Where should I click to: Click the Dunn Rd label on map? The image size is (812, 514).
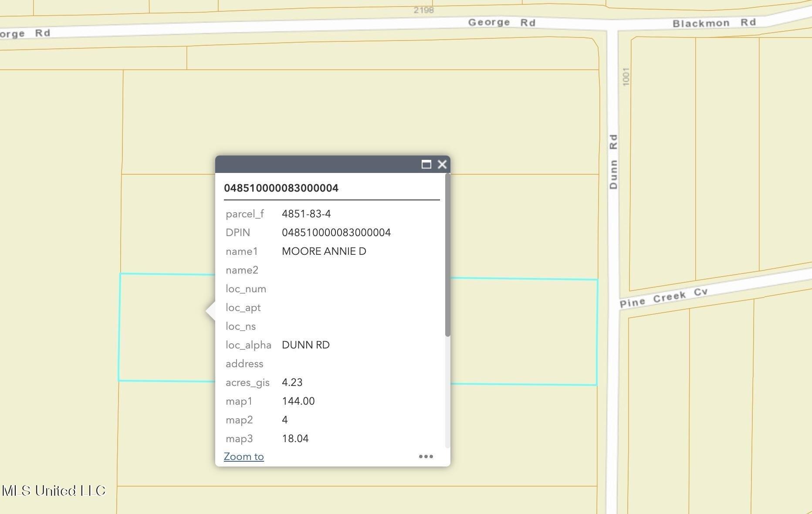[x=613, y=162]
